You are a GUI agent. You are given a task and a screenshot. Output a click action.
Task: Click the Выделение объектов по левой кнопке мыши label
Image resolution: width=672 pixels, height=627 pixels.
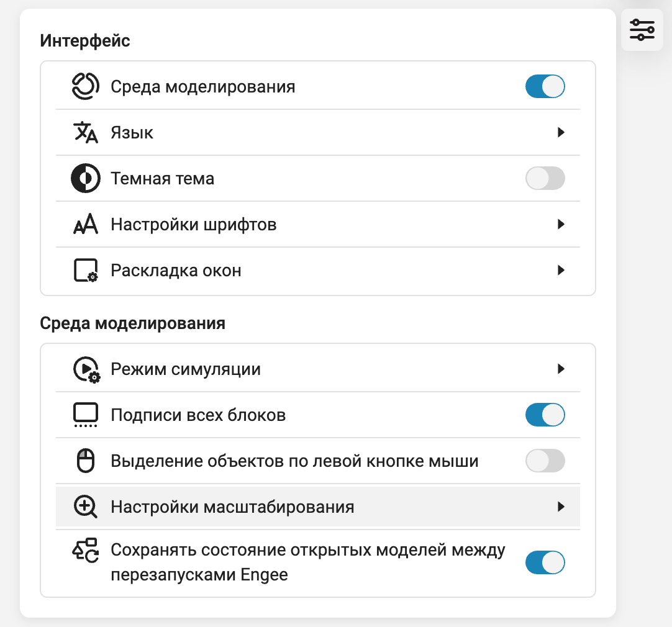tap(294, 461)
